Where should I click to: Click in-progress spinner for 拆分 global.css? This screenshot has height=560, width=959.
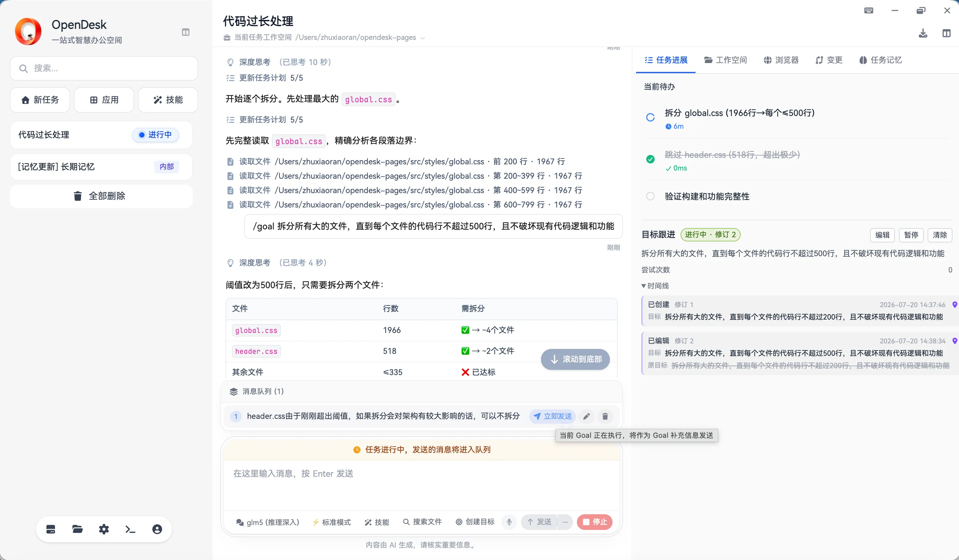650,117
